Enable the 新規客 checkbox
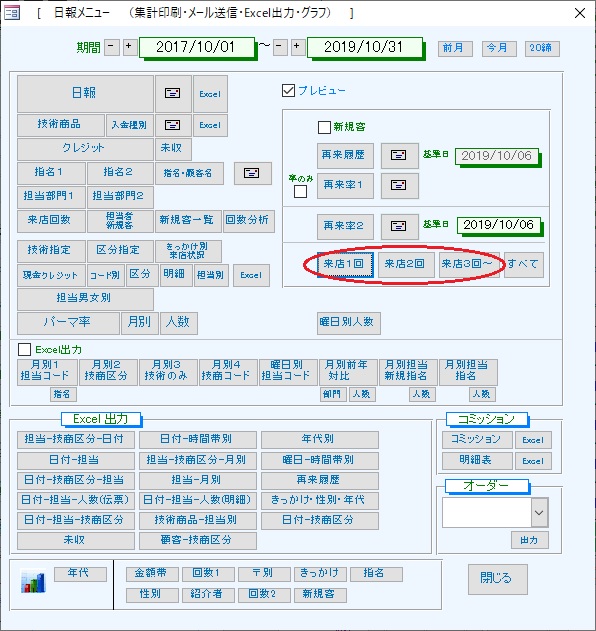The width and height of the screenshot is (596, 631). (324, 127)
